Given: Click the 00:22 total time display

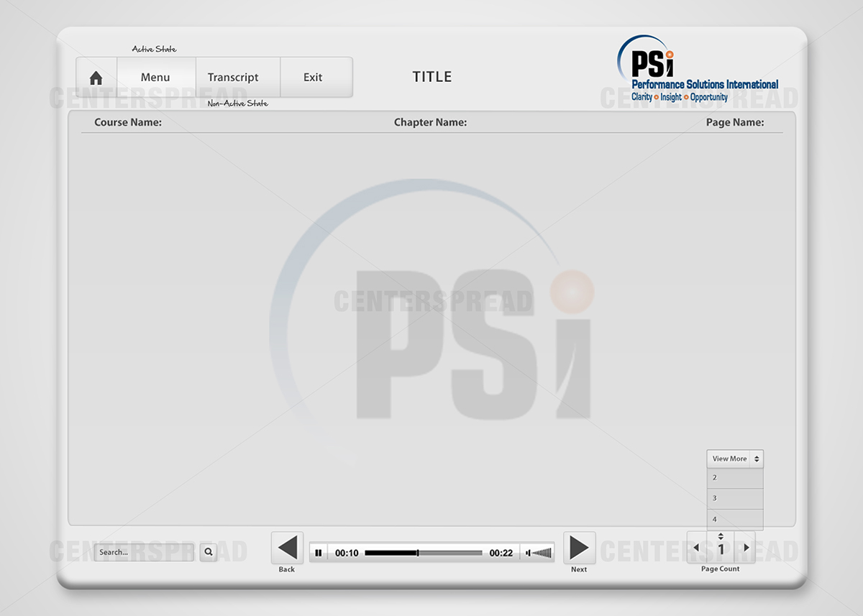Looking at the screenshot, I should [x=501, y=553].
